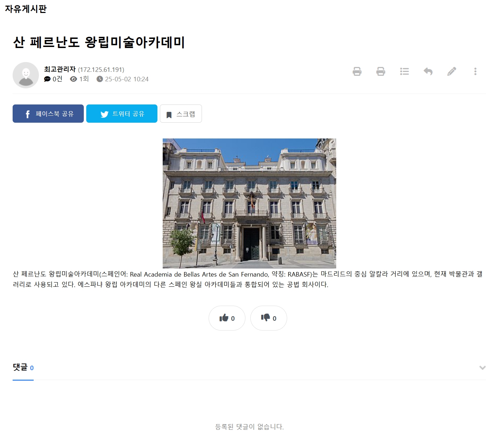Screen dimensions: 501x448
Task: Click the printer icon beside the list icon
Action: (380, 72)
